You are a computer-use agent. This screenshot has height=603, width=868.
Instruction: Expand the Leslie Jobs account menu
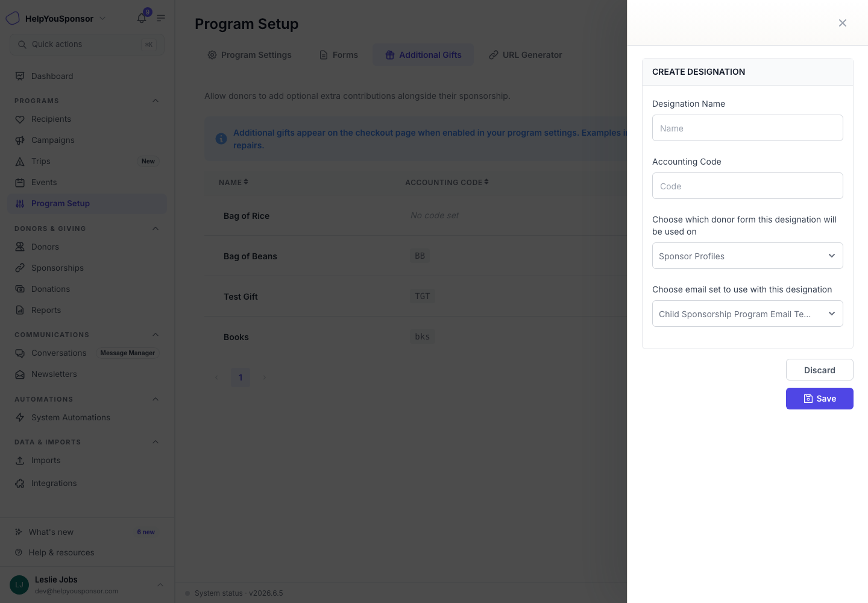[87, 585]
